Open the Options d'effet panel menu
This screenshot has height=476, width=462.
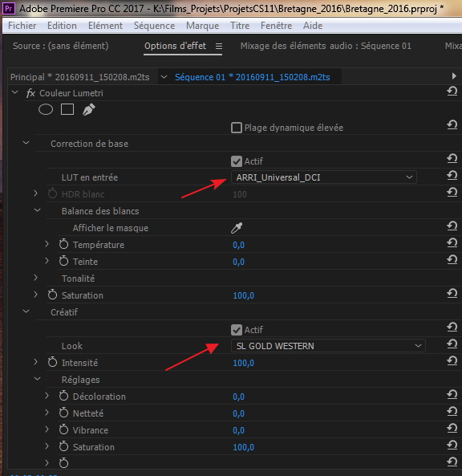[x=219, y=46]
